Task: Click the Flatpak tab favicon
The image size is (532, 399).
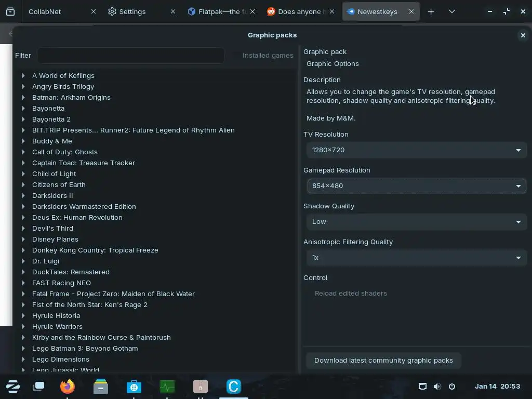Action: [x=192, y=11]
